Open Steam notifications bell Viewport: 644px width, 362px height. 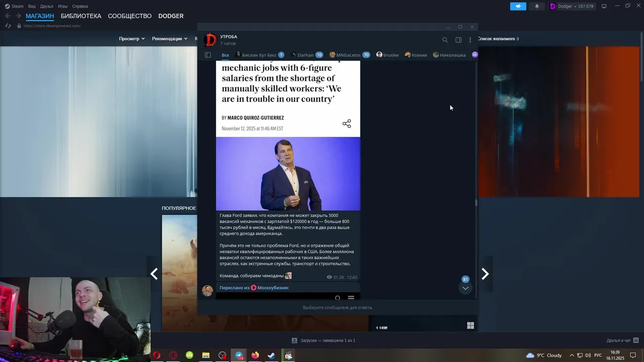click(537, 6)
